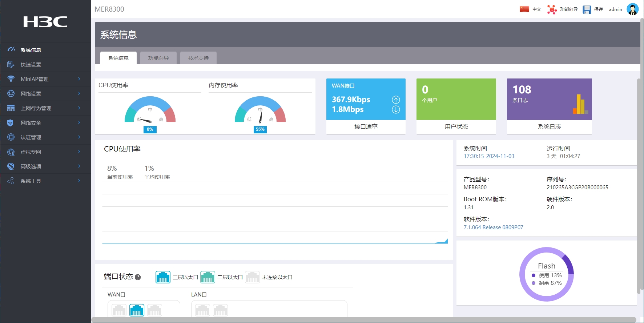Click system time 17:30:15 2024-11-03
This screenshot has height=323, width=644.
489,156
